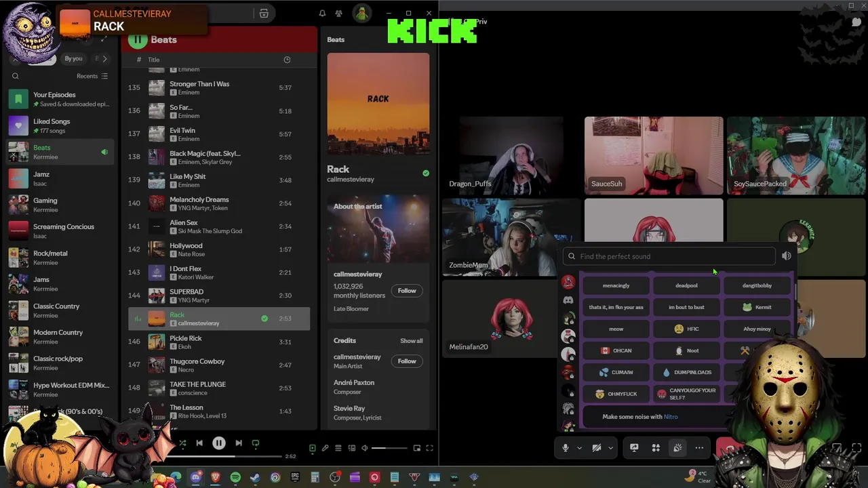This screenshot has height=488, width=868.
Task: Open Recents sort dropdown in library
Action: coord(92,76)
